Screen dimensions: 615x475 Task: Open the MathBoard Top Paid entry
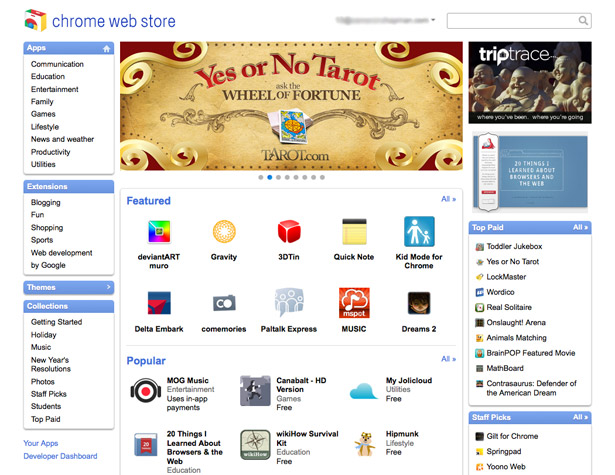[505, 368]
